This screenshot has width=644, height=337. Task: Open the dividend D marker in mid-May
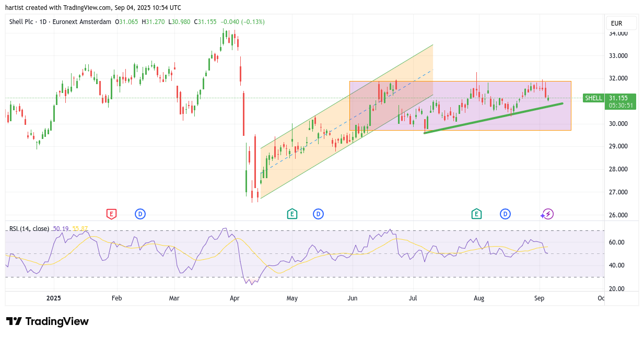[318, 214]
